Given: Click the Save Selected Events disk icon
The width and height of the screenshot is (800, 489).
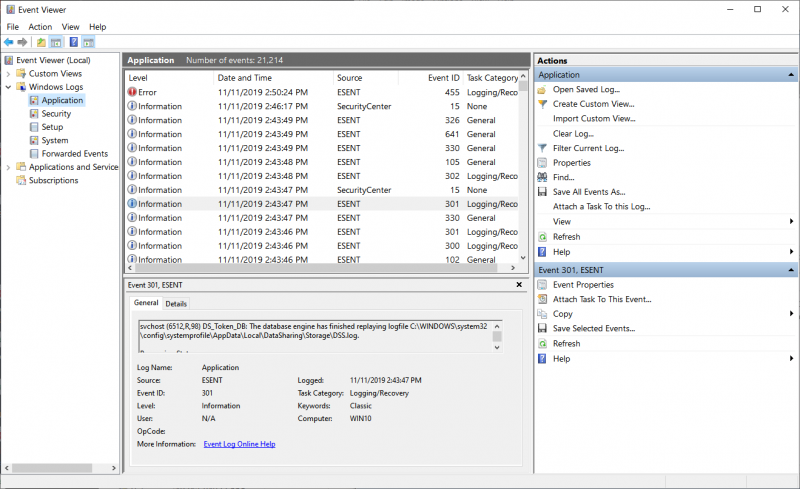Looking at the screenshot, I should (542, 329).
